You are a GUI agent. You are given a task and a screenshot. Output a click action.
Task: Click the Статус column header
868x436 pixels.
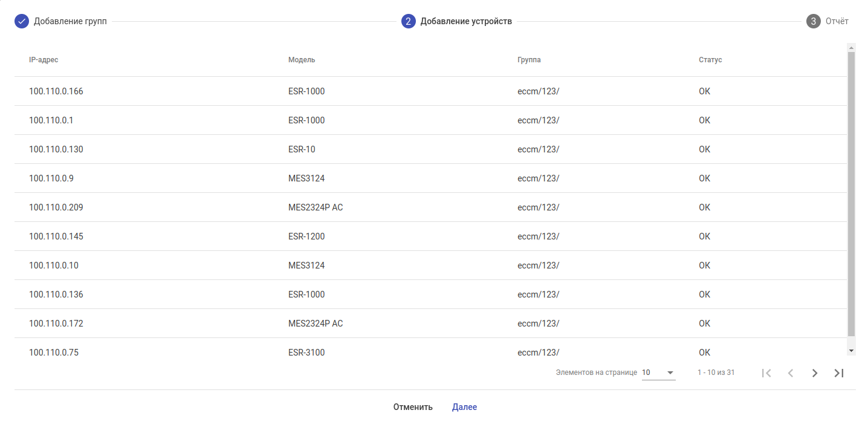click(710, 60)
